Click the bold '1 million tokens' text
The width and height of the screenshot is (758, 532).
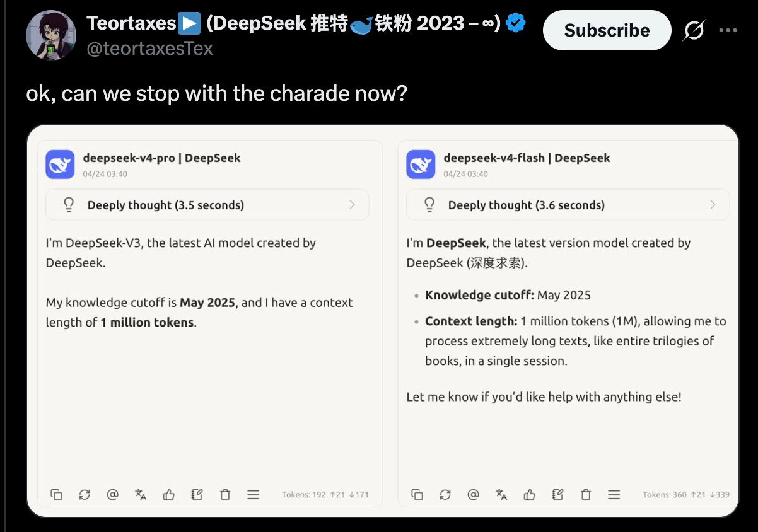pos(147,322)
